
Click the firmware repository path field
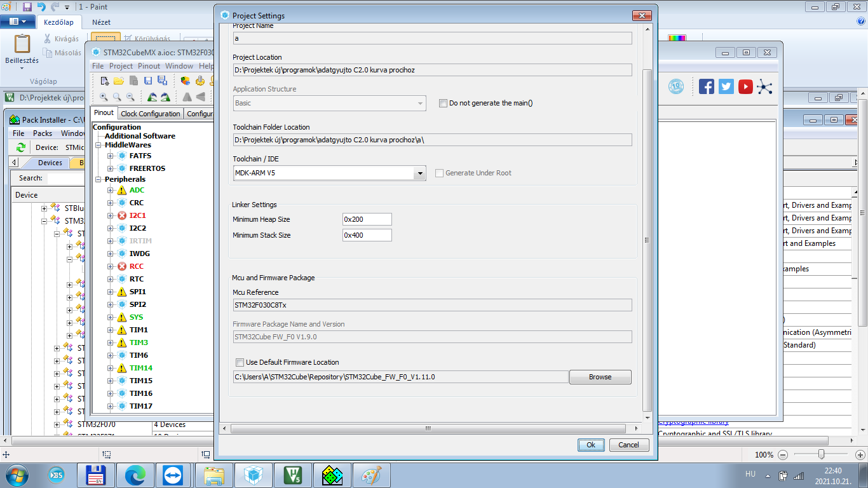click(400, 377)
